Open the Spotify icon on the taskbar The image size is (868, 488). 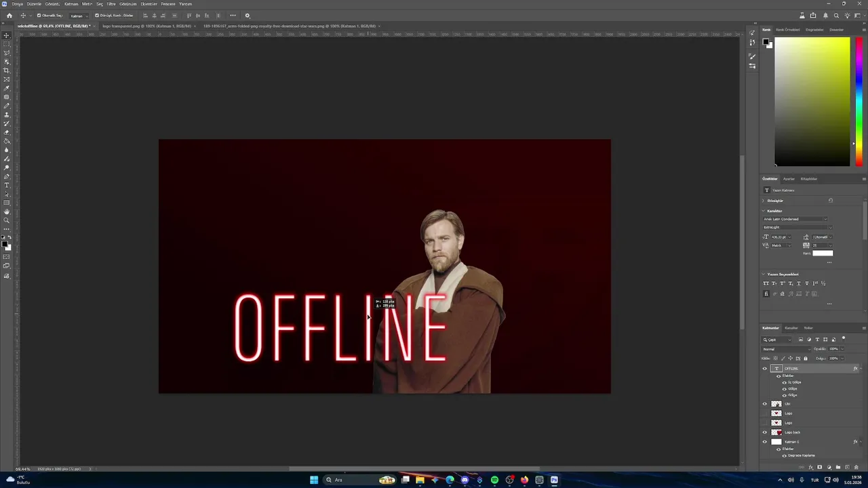(x=494, y=480)
